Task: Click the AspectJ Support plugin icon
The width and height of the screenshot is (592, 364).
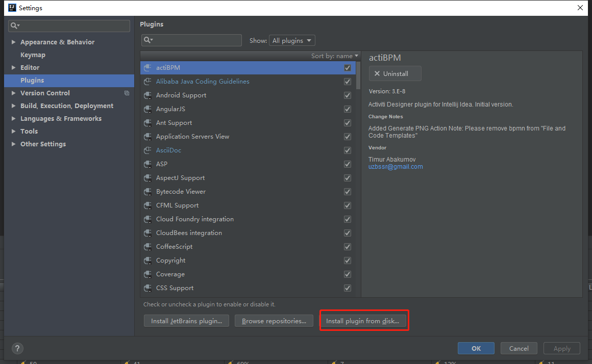Action: coord(147,177)
